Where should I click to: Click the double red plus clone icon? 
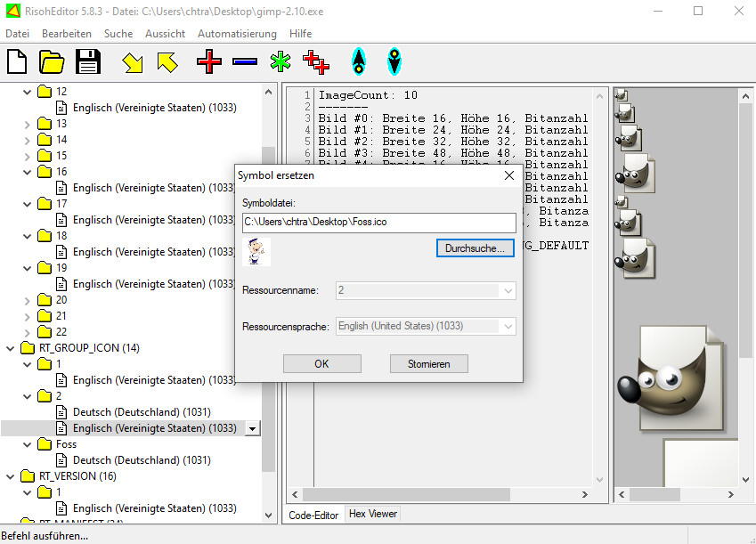[x=316, y=61]
